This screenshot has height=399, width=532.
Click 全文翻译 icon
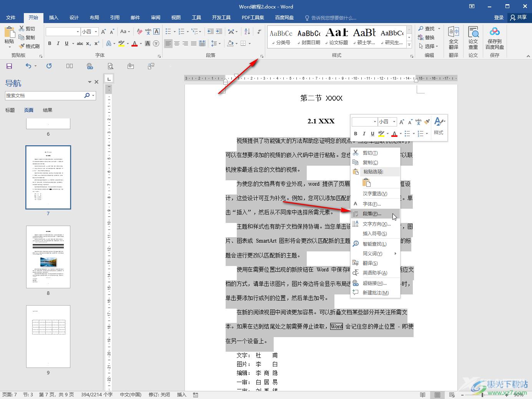(x=454, y=38)
